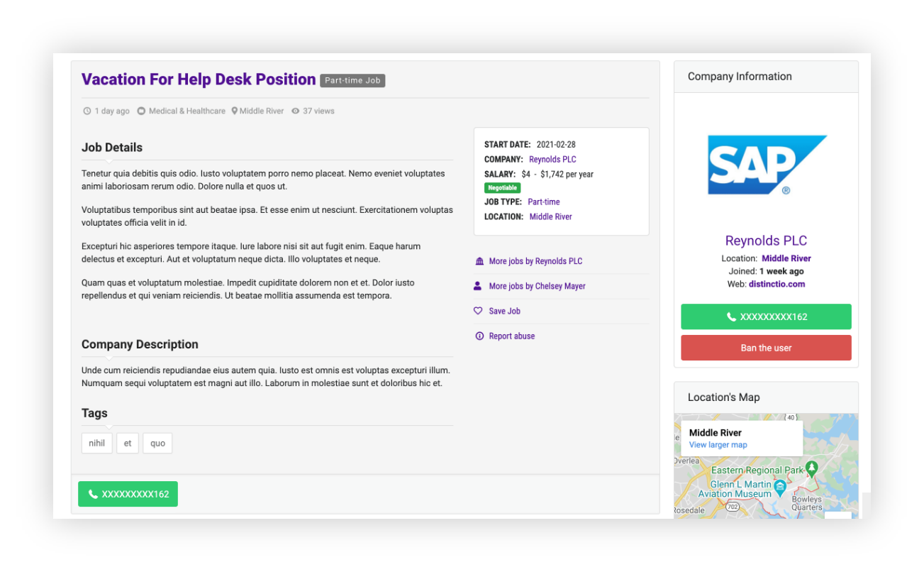Image resolution: width=924 pixels, height=572 pixels.
Task: Select the "quo" tag
Action: coord(157,443)
